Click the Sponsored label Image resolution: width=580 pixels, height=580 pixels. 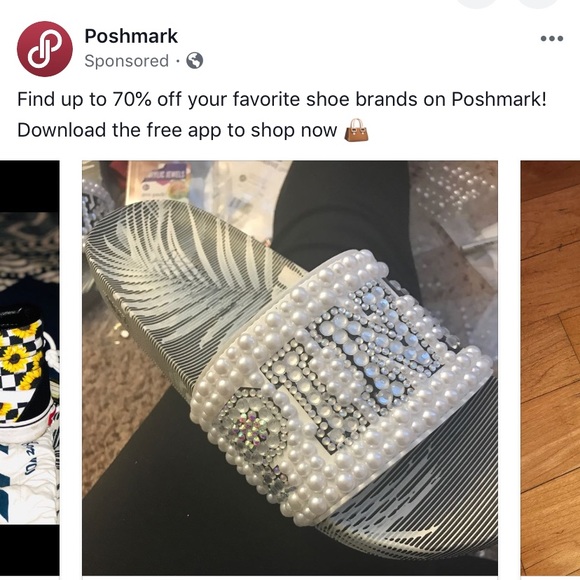[127, 61]
